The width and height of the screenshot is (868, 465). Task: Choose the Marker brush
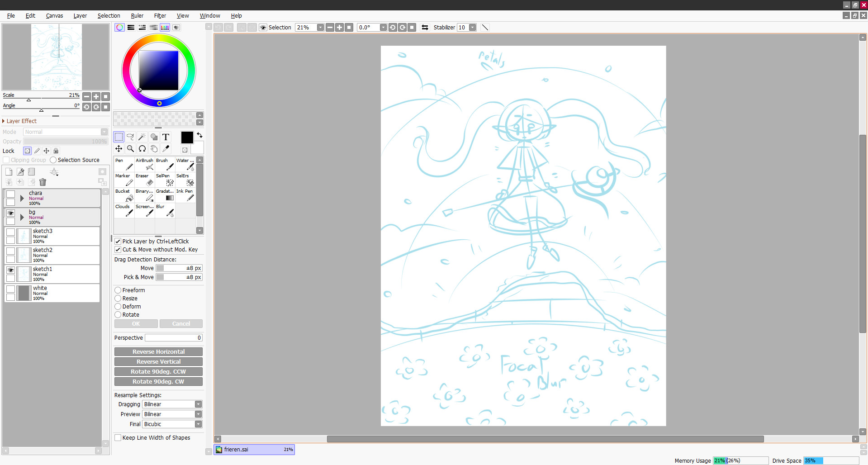pos(124,180)
